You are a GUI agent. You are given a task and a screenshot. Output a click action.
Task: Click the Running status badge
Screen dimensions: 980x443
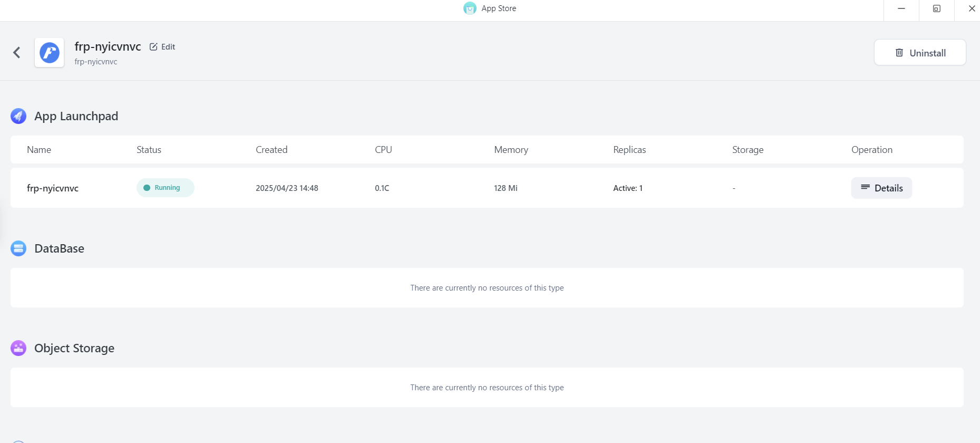[165, 188]
